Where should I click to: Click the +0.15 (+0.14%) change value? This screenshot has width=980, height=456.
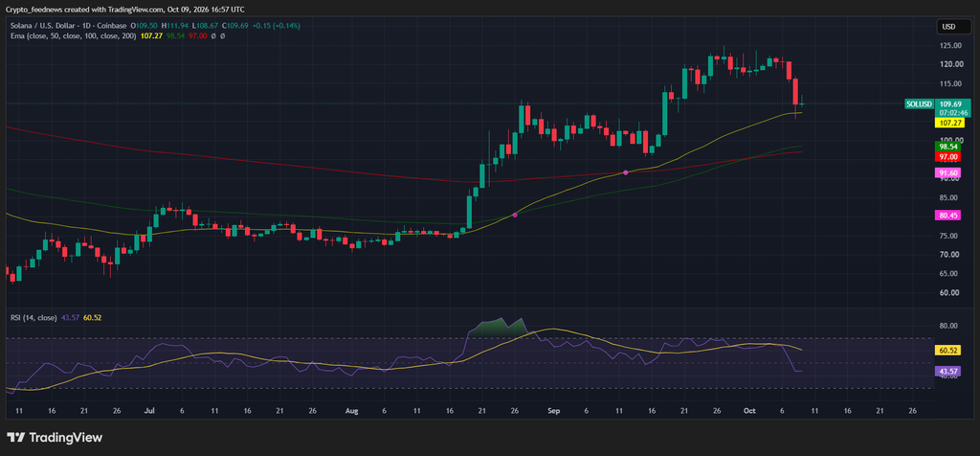pos(275,26)
